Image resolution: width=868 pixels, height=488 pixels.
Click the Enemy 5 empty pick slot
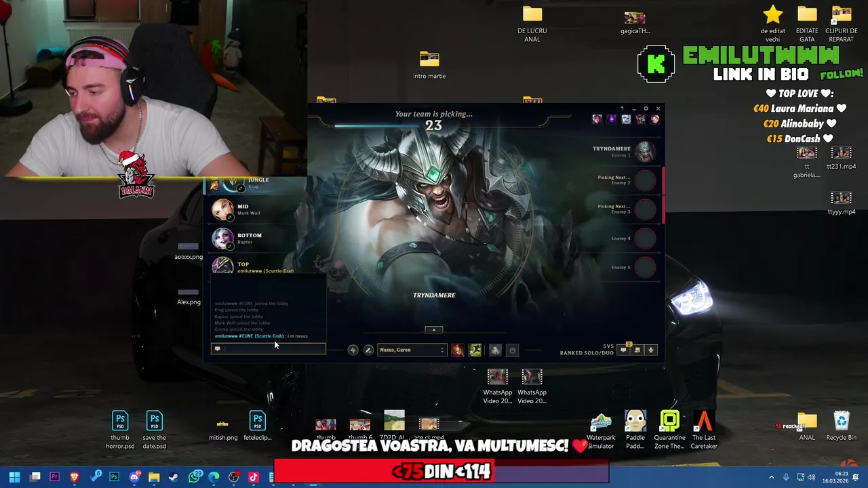645,268
